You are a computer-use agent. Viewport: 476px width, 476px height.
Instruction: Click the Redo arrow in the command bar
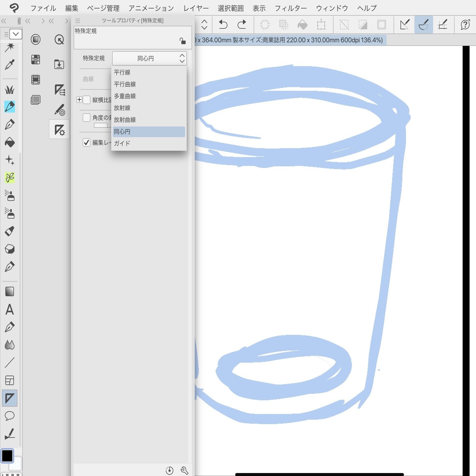242,24
